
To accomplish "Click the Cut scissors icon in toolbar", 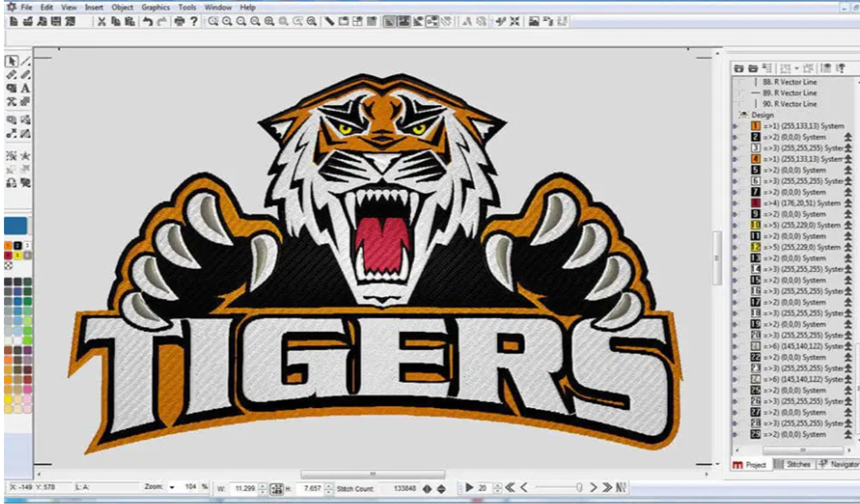I will 102,22.
